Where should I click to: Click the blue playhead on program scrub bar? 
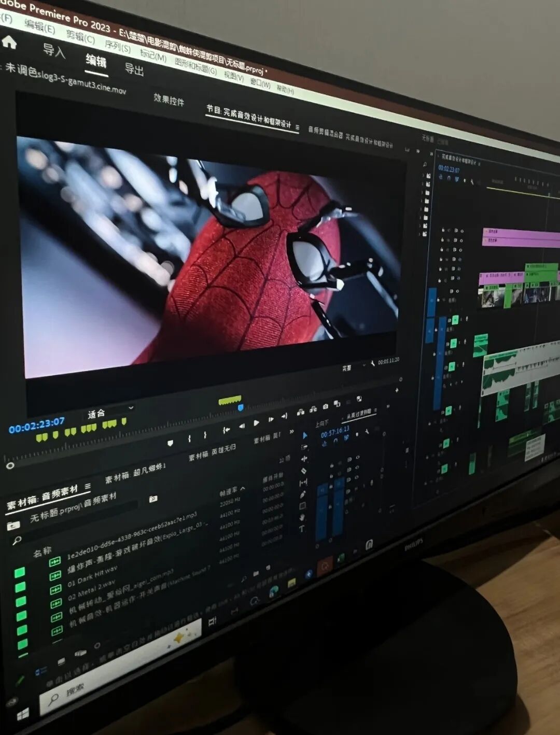click(x=241, y=408)
